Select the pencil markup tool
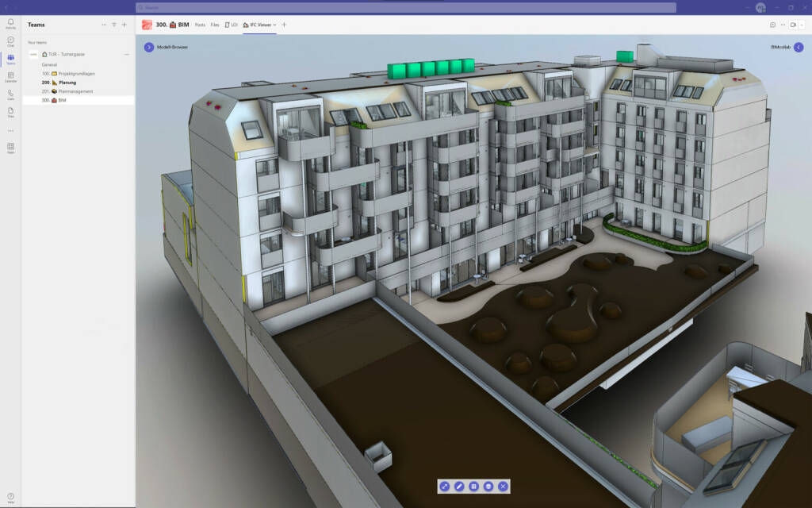The height and width of the screenshot is (508, 812). point(459,486)
